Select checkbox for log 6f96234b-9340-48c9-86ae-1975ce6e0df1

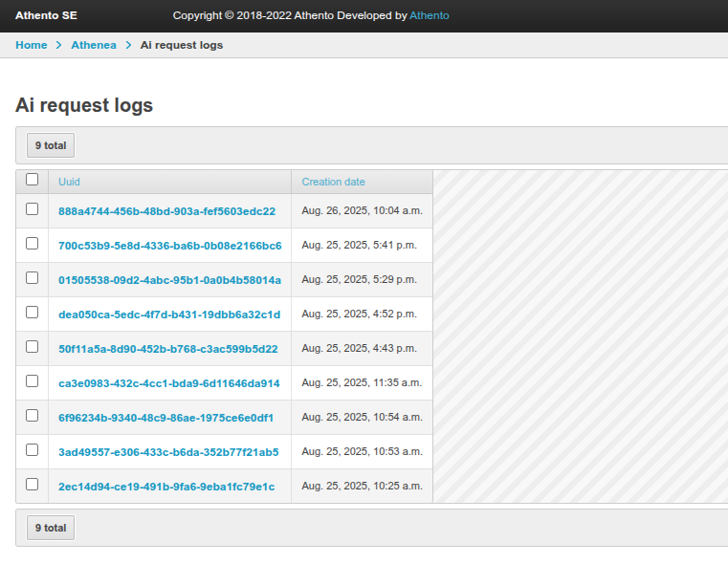click(x=32, y=416)
